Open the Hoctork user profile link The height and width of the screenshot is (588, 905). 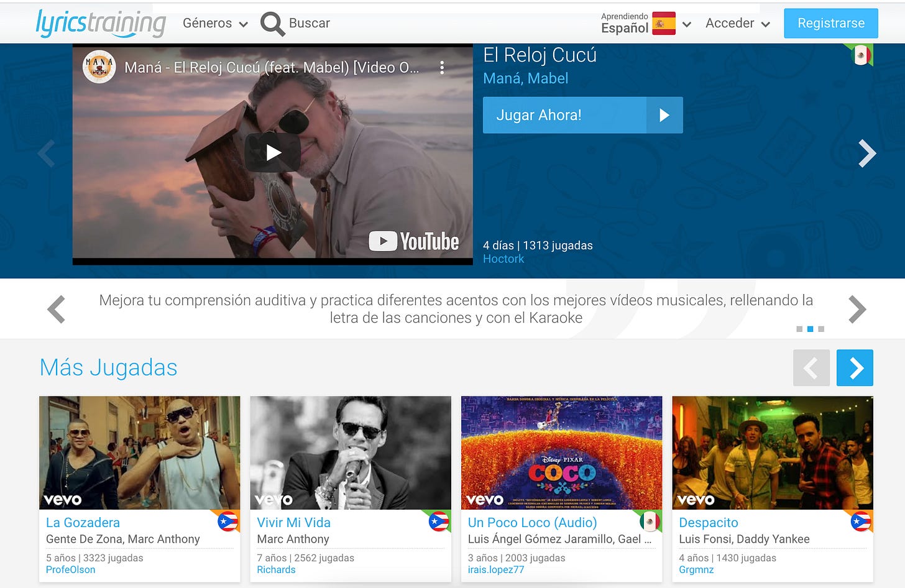click(x=503, y=259)
